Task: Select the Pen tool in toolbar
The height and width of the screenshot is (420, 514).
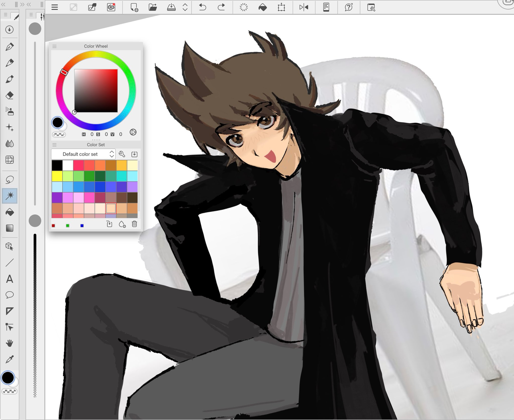Action: point(10,47)
